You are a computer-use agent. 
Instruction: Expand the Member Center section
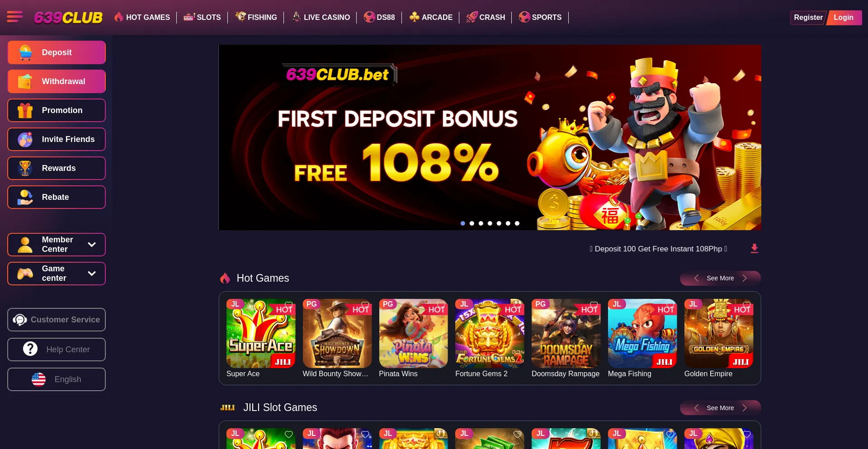click(57, 245)
